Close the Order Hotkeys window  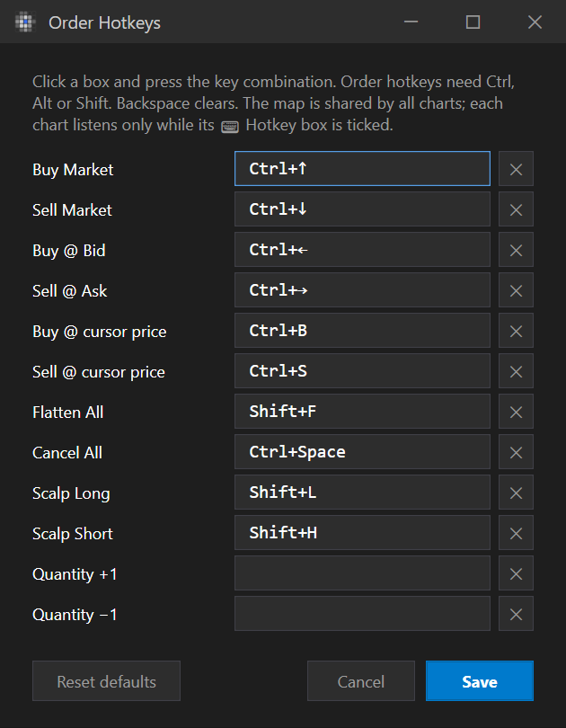pos(535,22)
